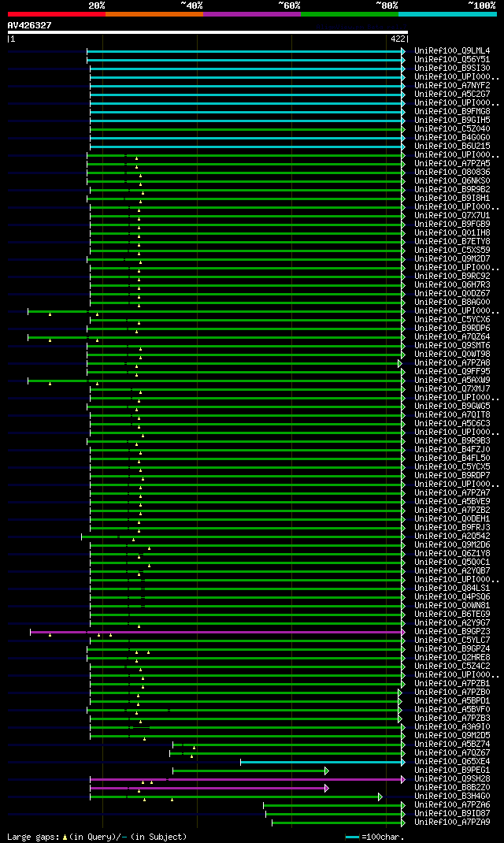This screenshot has height=843, width=504.
Task: Click the green ~80% identity legend segment
Action: point(350,14)
